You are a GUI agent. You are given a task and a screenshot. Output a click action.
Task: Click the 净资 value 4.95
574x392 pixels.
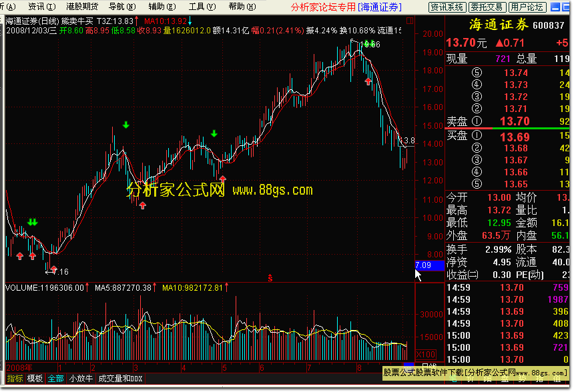coord(502,262)
